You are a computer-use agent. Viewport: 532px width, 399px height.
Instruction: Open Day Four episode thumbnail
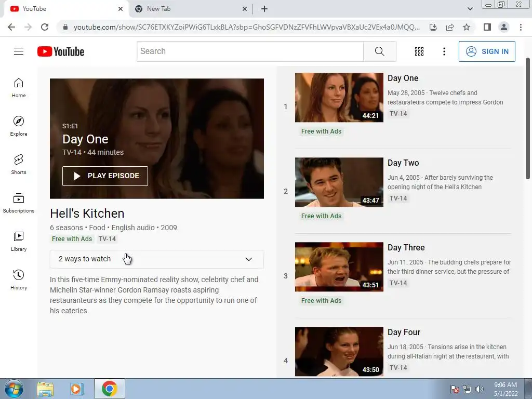click(x=339, y=352)
